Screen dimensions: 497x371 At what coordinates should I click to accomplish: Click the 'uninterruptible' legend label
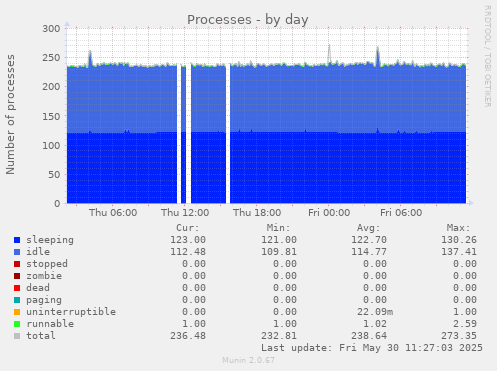(x=71, y=312)
